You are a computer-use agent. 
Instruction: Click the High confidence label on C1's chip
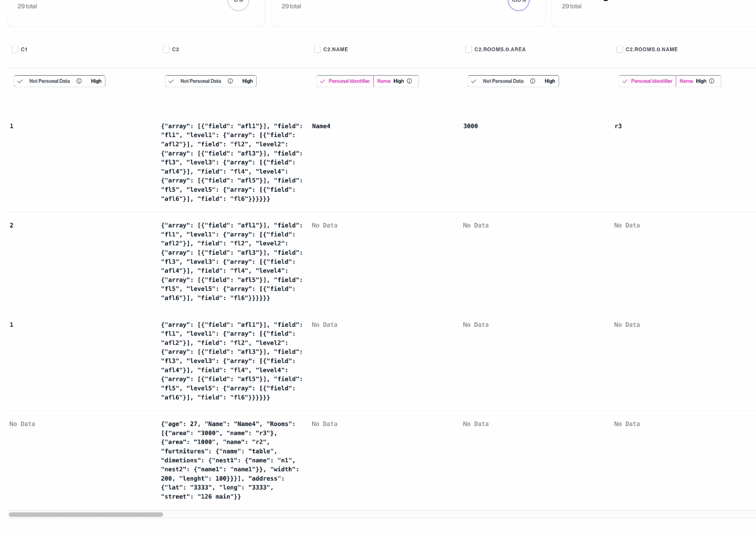pyautogui.click(x=96, y=81)
